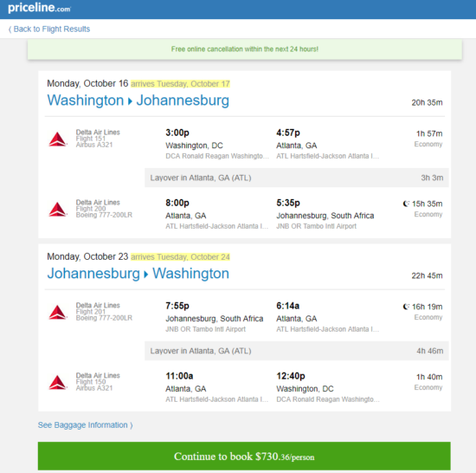Click the 12:40p Washington, DC arrival time
This screenshot has width=476, height=473.
pos(291,376)
